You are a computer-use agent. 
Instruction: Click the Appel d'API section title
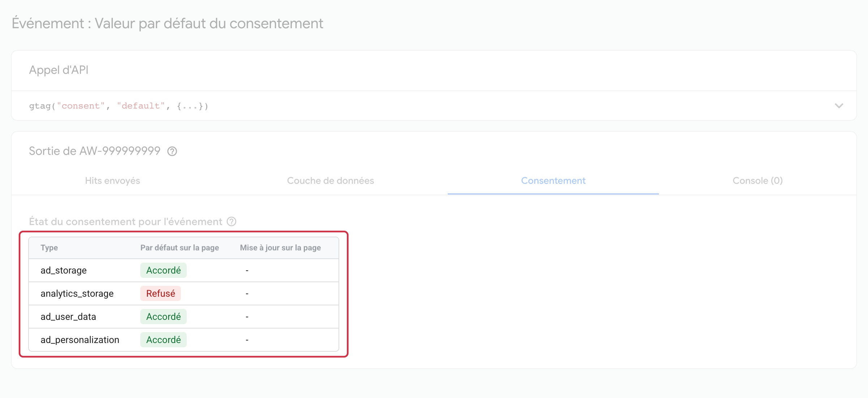(59, 69)
